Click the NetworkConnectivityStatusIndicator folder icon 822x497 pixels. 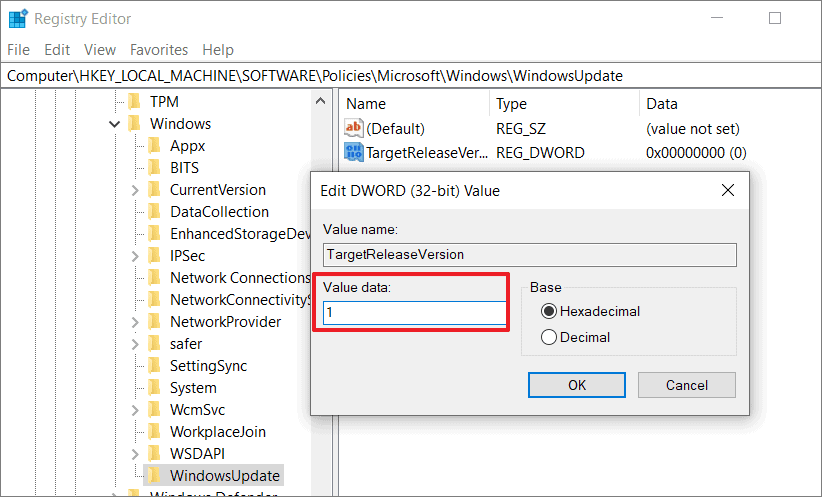point(155,299)
